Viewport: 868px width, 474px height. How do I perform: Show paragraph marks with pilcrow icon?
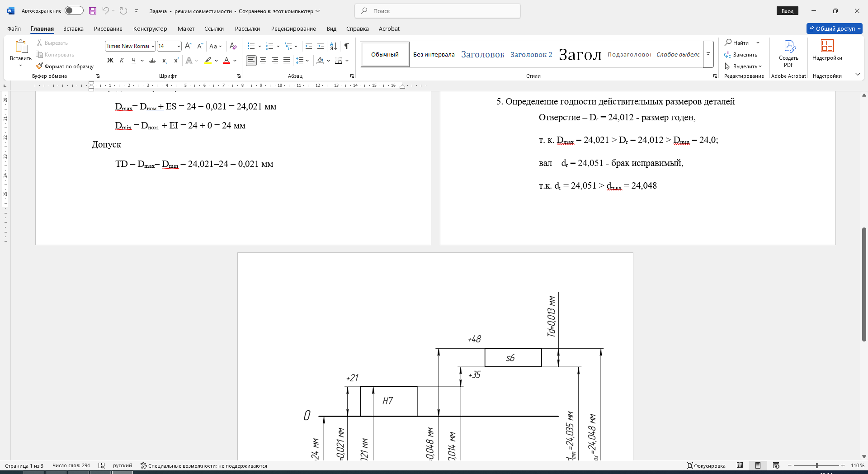point(347,46)
